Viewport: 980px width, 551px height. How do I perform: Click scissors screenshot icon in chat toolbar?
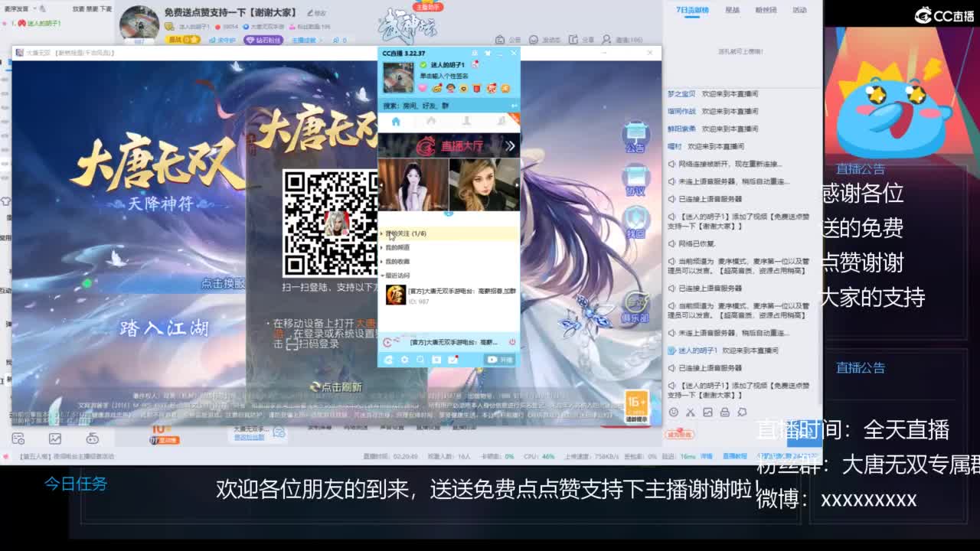[690, 412]
